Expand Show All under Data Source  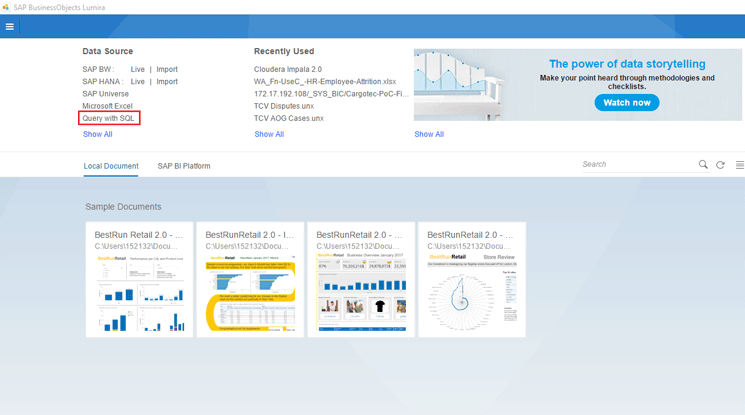click(x=97, y=134)
